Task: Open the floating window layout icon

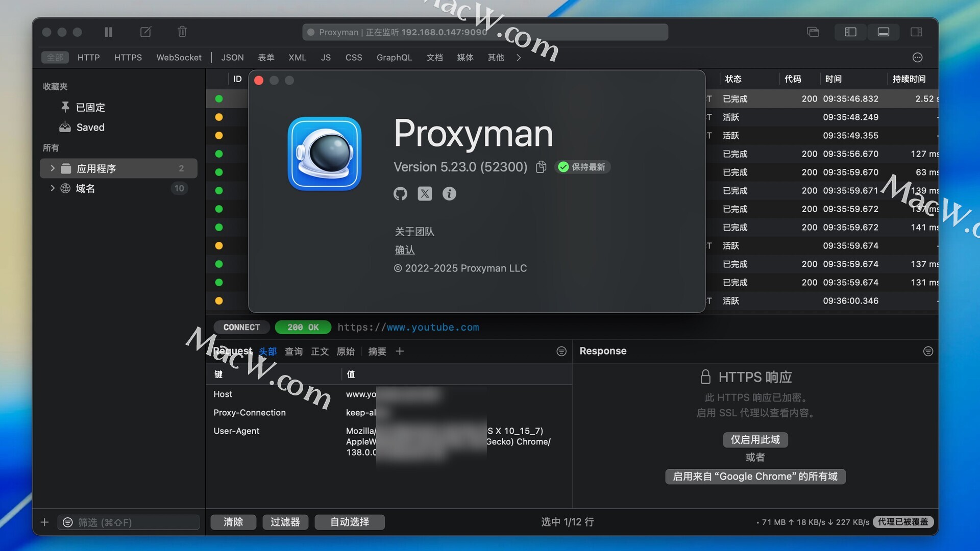Action: tap(813, 32)
